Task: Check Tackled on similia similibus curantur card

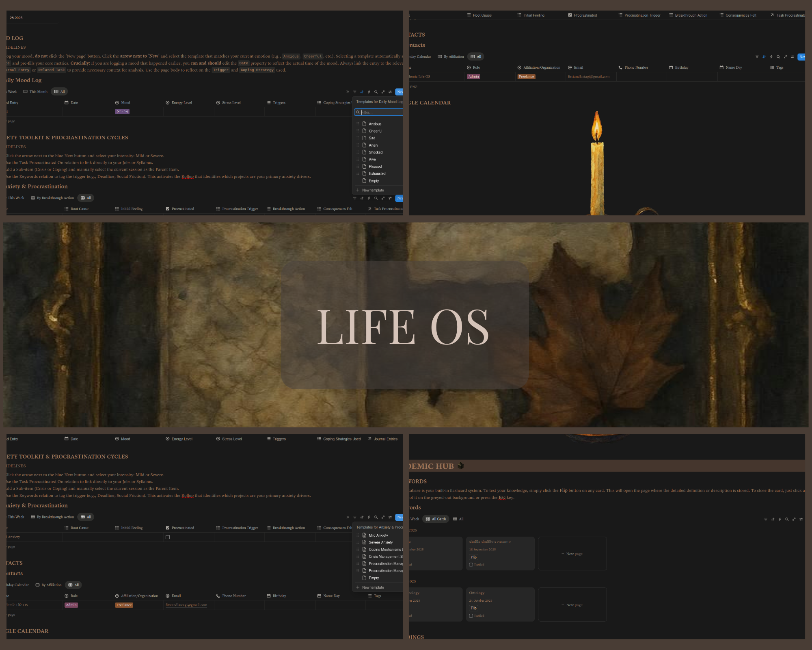Action: point(471,565)
